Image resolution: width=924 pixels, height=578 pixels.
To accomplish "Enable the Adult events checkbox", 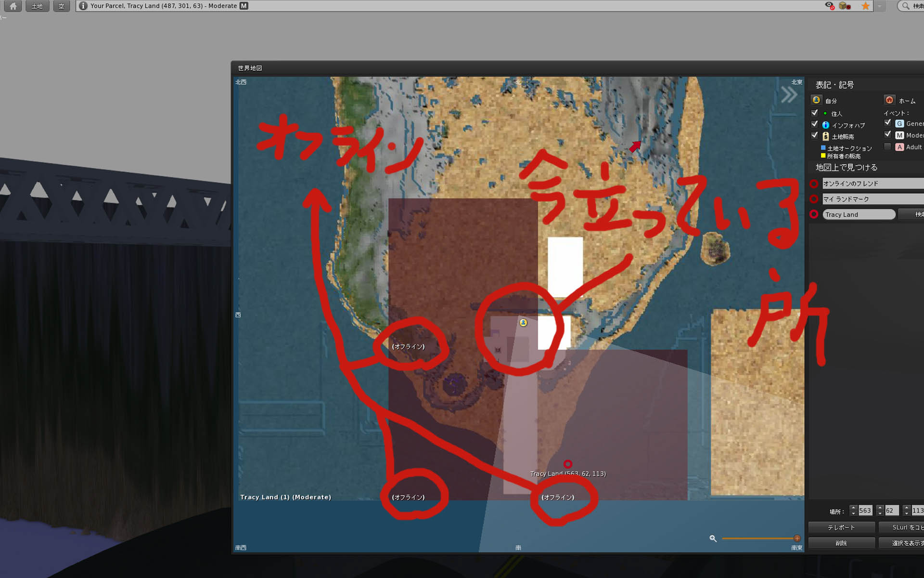I will [x=887, y=146].
